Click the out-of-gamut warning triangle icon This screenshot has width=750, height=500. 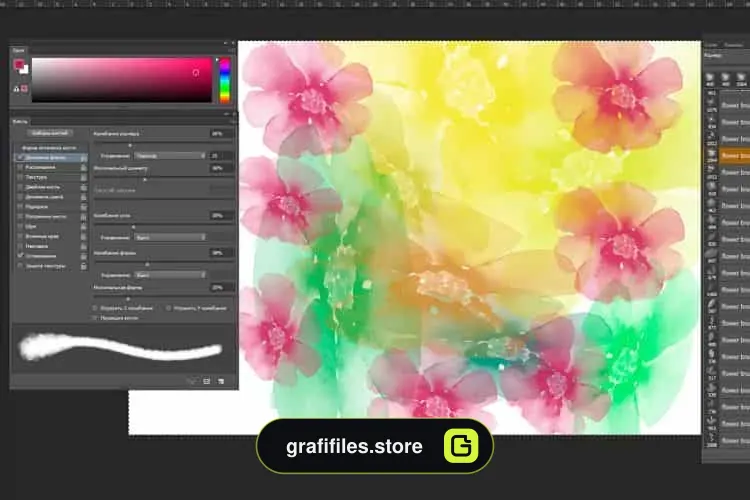click(16, 89)
